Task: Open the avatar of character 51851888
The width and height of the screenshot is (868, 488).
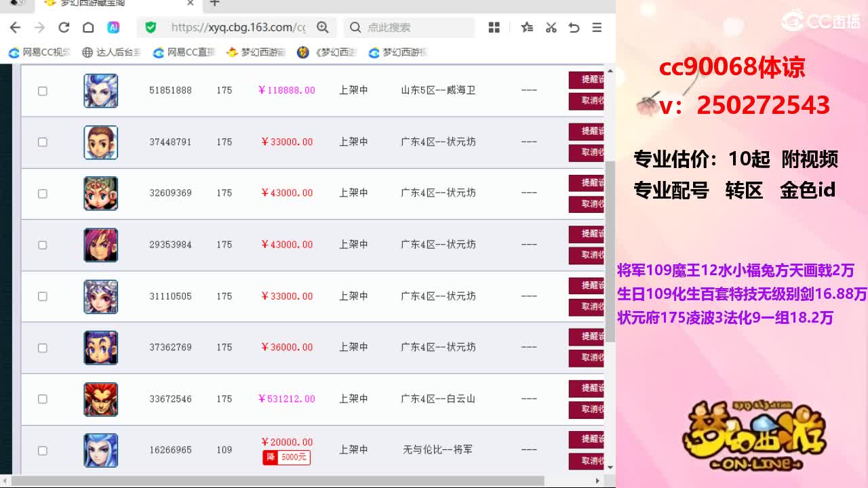Action: coord(101,91)
